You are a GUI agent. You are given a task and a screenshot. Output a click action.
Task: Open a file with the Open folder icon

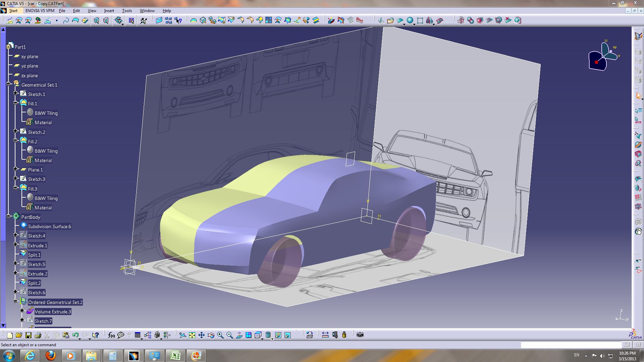point(19,335)
